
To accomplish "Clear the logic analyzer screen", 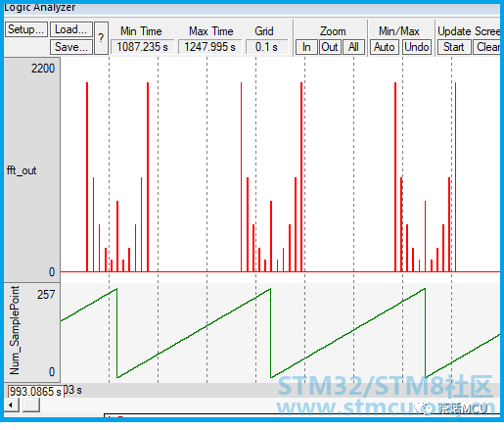I will 486,47.
